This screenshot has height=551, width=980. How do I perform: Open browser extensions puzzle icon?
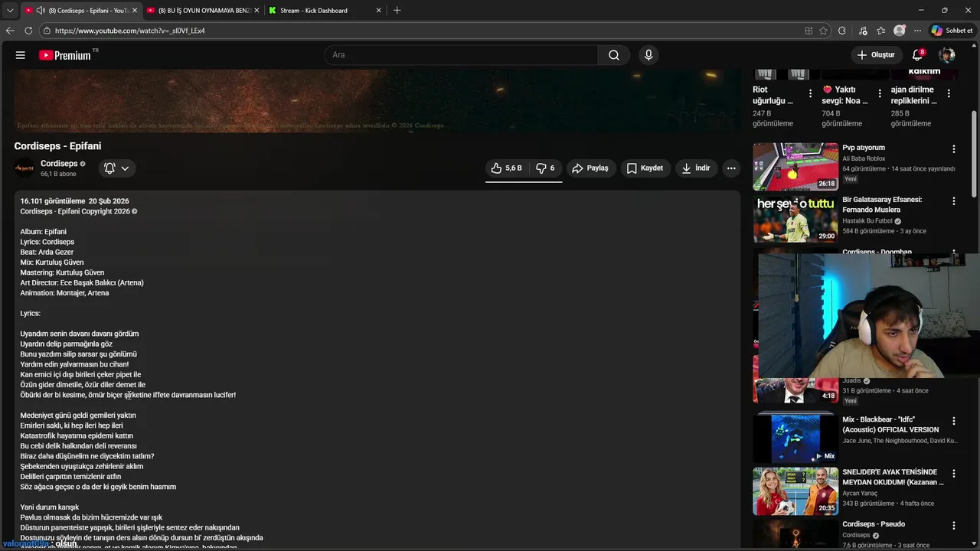[842, 31]
